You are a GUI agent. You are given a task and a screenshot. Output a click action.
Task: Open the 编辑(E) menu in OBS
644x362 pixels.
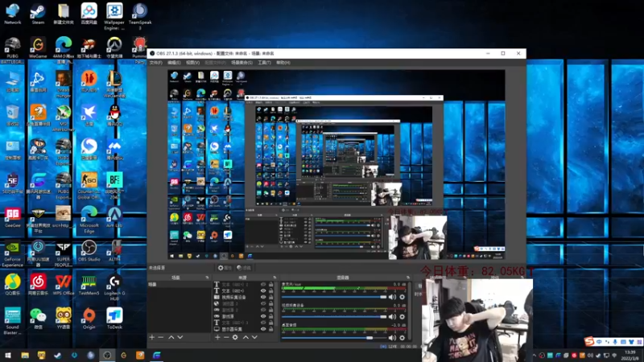[x=174, y=63]
